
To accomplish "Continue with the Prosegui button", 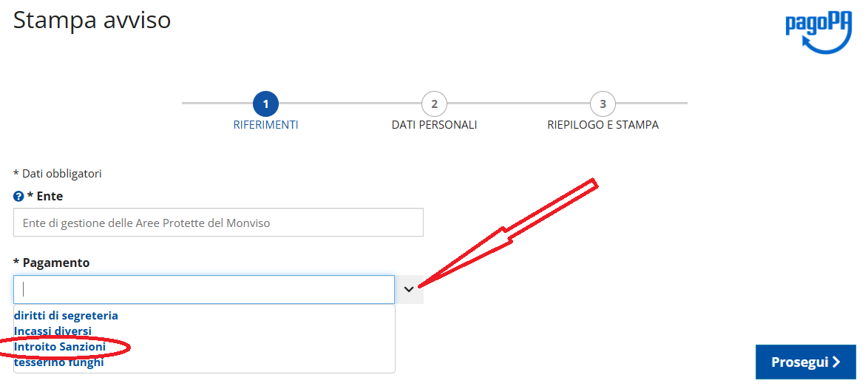I will (805, 362).
